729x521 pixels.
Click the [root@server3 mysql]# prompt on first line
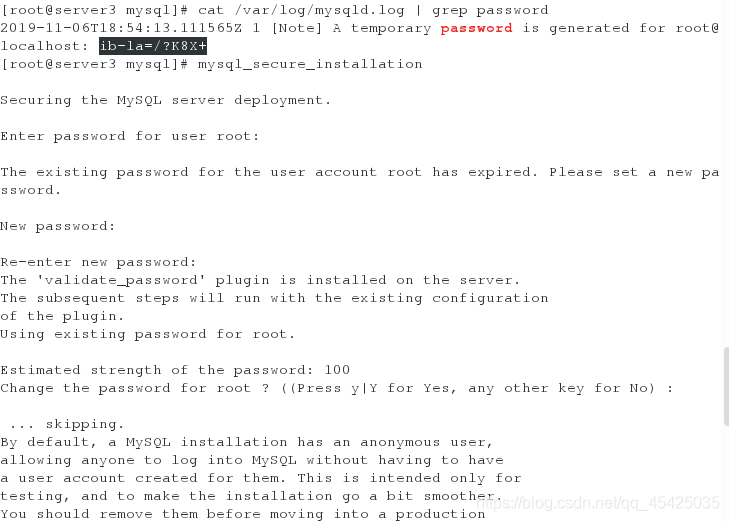[x=94, y=10]
